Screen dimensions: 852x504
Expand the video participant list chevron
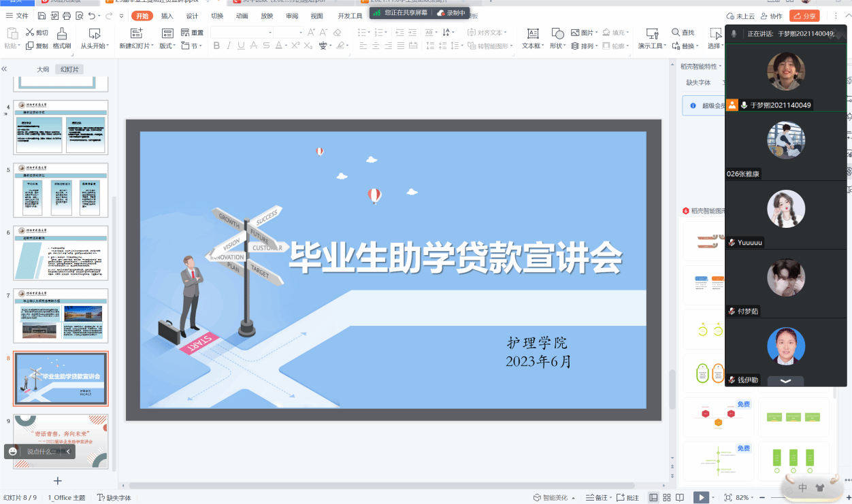(x=785, y=381)
